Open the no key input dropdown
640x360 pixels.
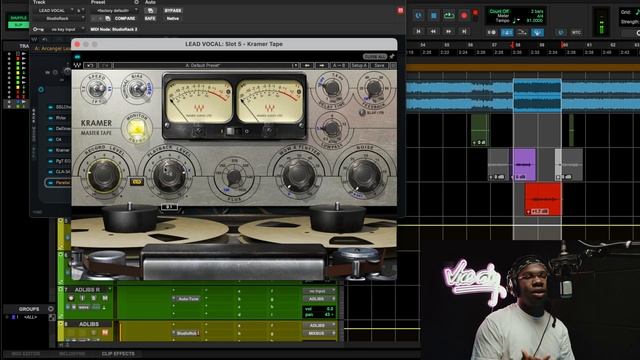pos(64,29)
